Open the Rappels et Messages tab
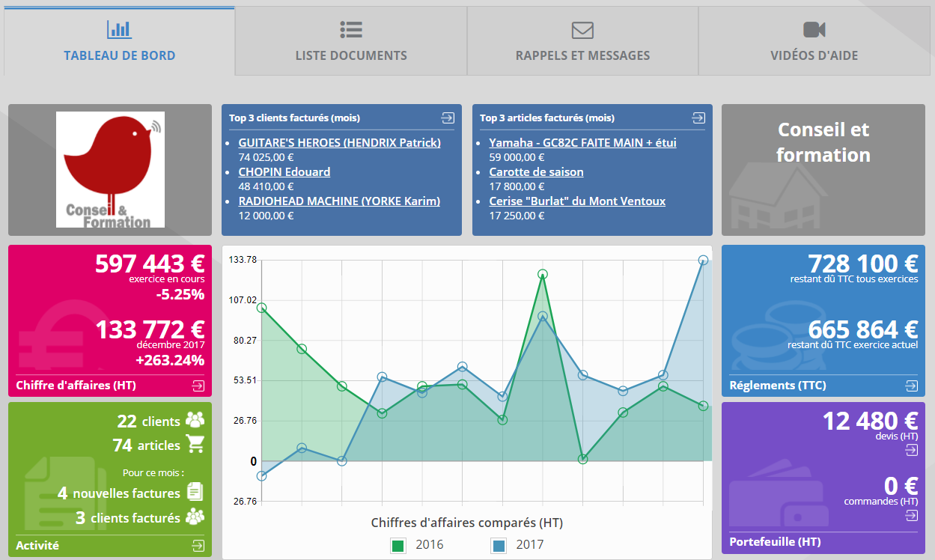Viewport: 935px width, 560px height. (582, 41)
